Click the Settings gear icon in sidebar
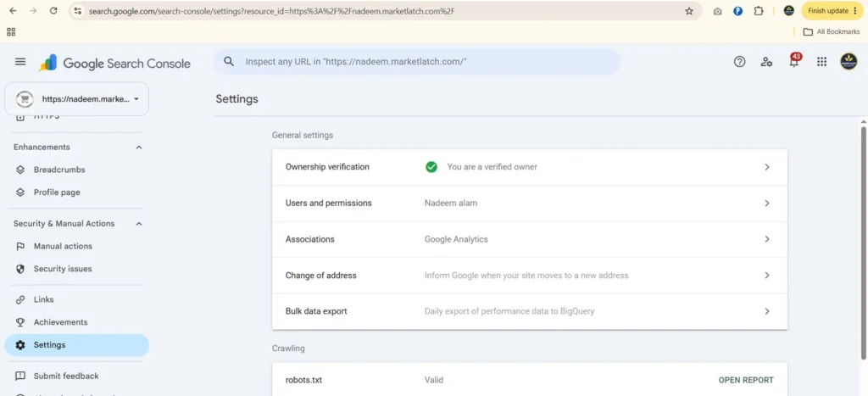 tap(20, 345)
